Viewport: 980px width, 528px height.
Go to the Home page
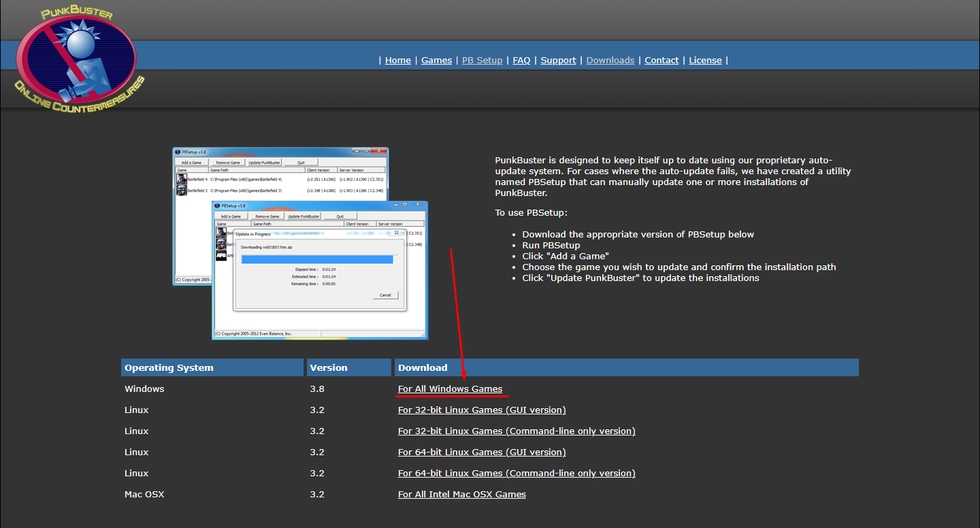point(398,61)
